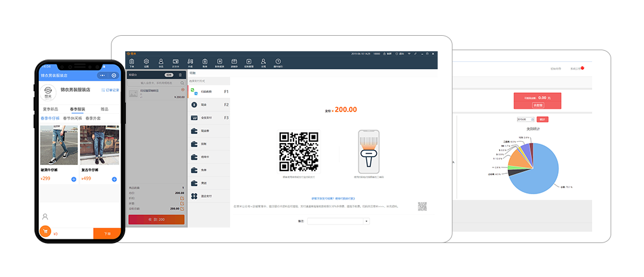Click the blue payment result help link
This screenshot has width=644, height=277.
[x=333, y=198]
